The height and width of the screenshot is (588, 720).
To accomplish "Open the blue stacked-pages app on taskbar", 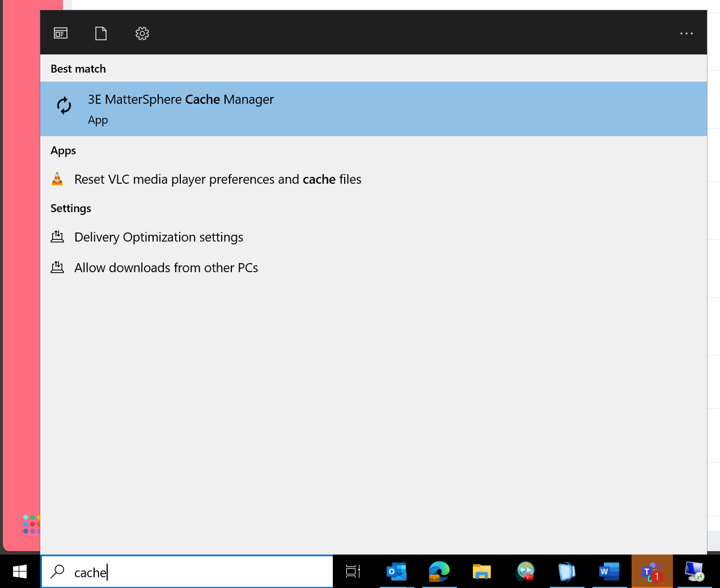I will (567, 572).
